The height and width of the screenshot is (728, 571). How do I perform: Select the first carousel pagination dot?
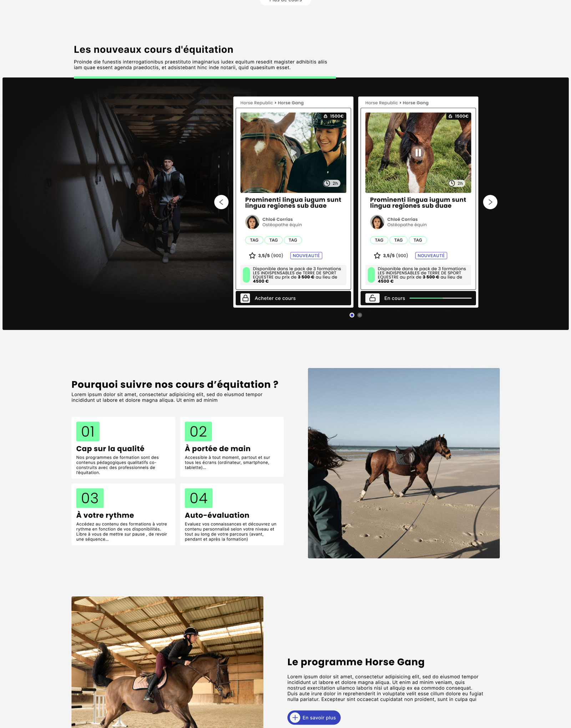pos(352,315)
